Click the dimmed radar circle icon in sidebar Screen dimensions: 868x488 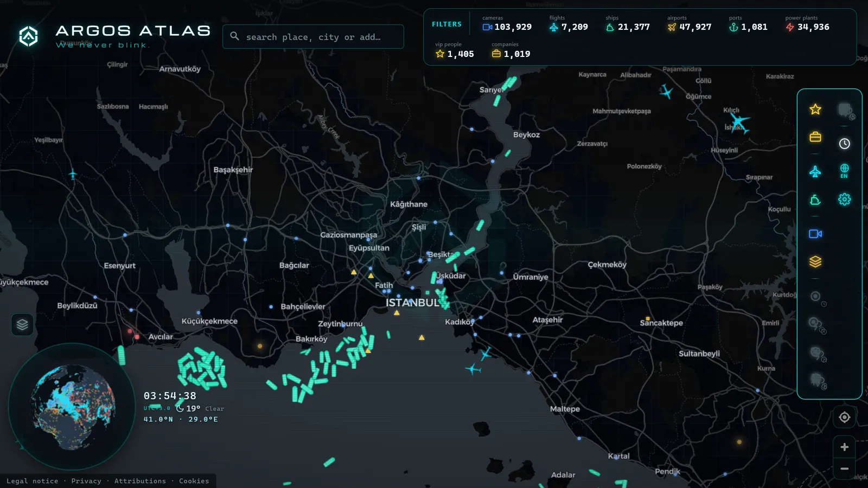coord(816,297)
